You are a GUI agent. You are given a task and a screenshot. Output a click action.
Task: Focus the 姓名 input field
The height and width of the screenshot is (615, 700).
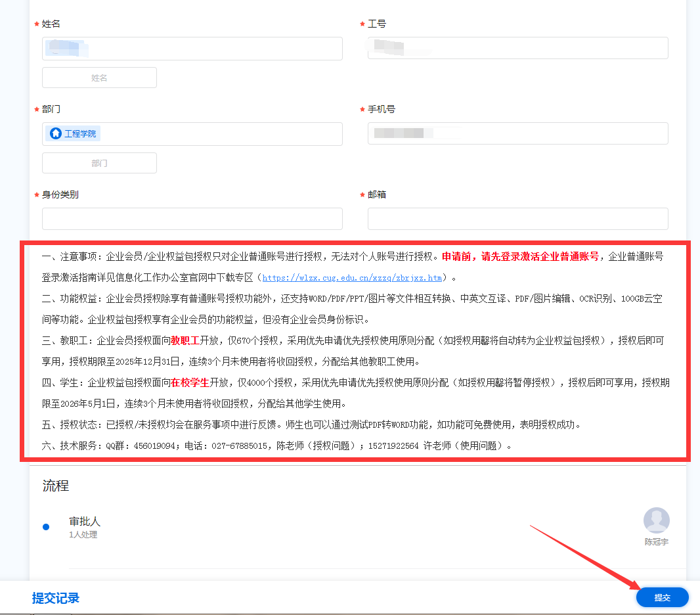pos(192,49)
